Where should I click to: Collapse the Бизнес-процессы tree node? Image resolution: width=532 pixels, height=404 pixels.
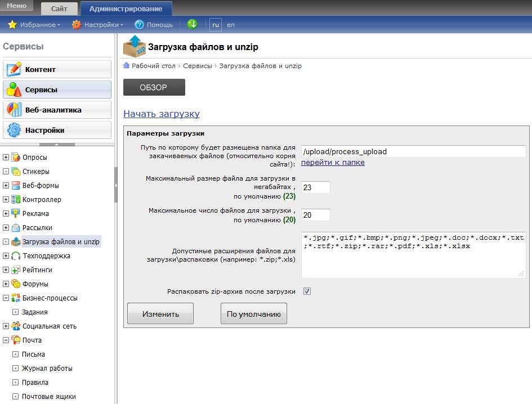point(6,298)
